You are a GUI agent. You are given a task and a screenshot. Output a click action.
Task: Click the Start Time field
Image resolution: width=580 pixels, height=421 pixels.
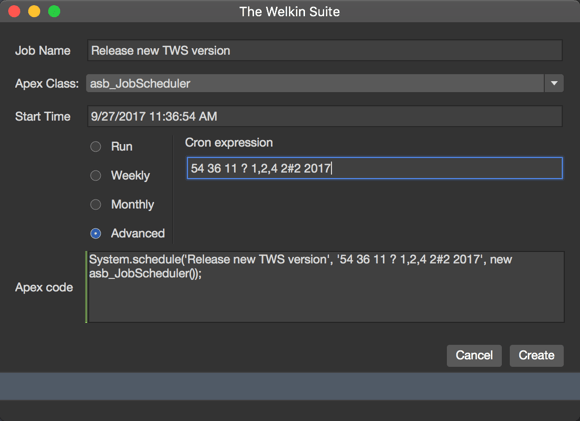pos(325,116)
